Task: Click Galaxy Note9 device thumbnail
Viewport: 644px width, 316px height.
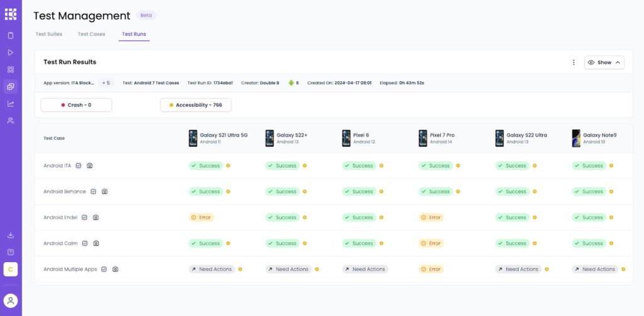Action: [x=576, y=138]
